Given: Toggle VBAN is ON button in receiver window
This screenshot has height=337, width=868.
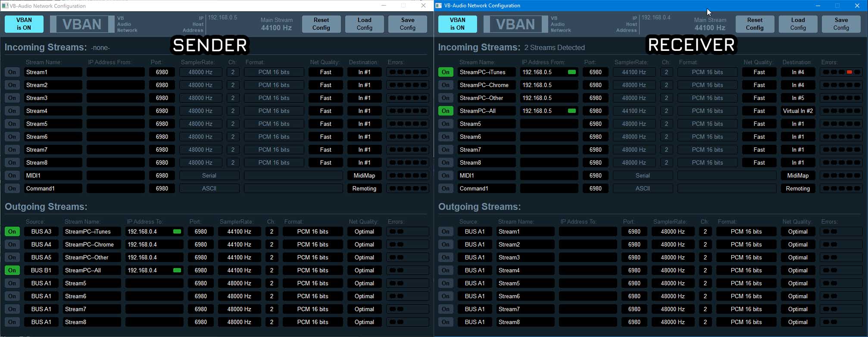Looking at the screenshot, I should [458, 24].
